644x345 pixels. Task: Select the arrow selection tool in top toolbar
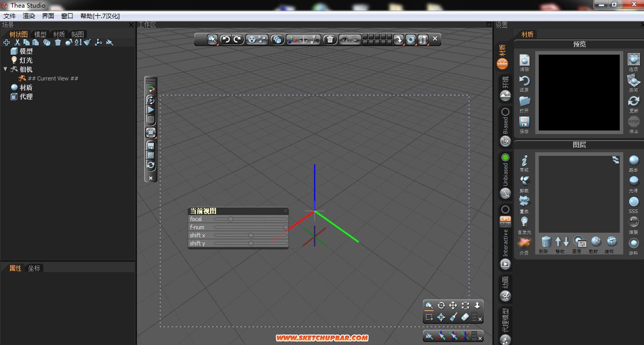(x=212, y=39)
